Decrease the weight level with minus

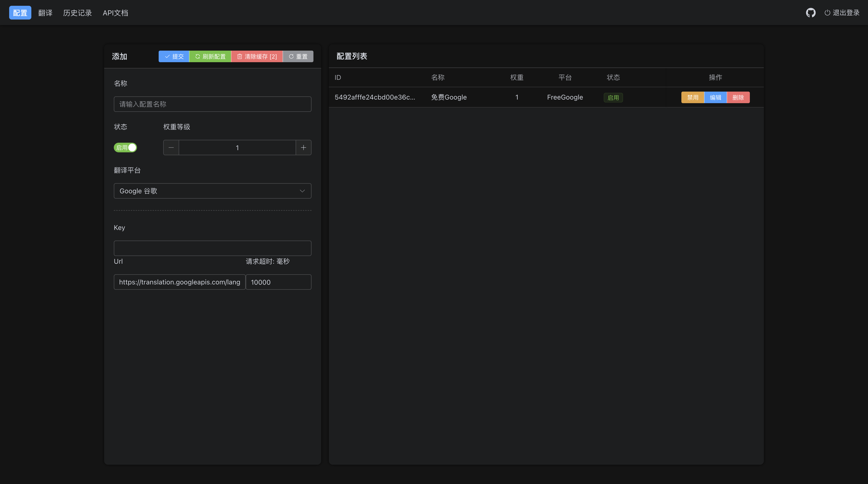pyautogui.click(x=171, y=148)
